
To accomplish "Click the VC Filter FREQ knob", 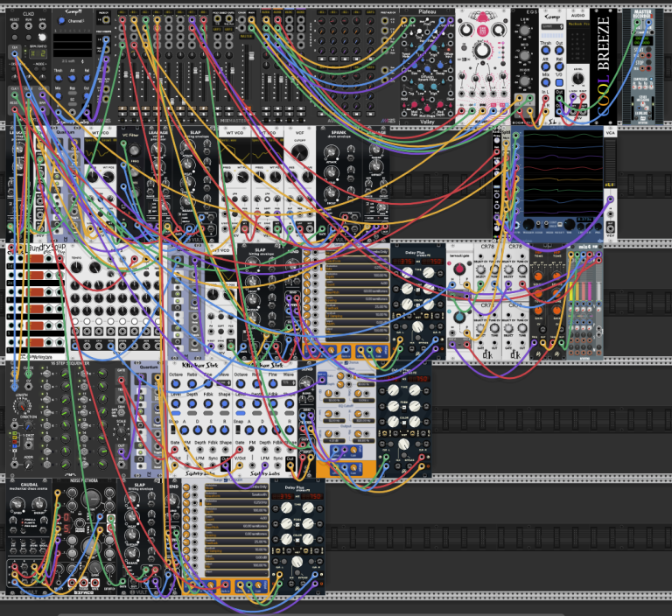I will coord(134,150).
